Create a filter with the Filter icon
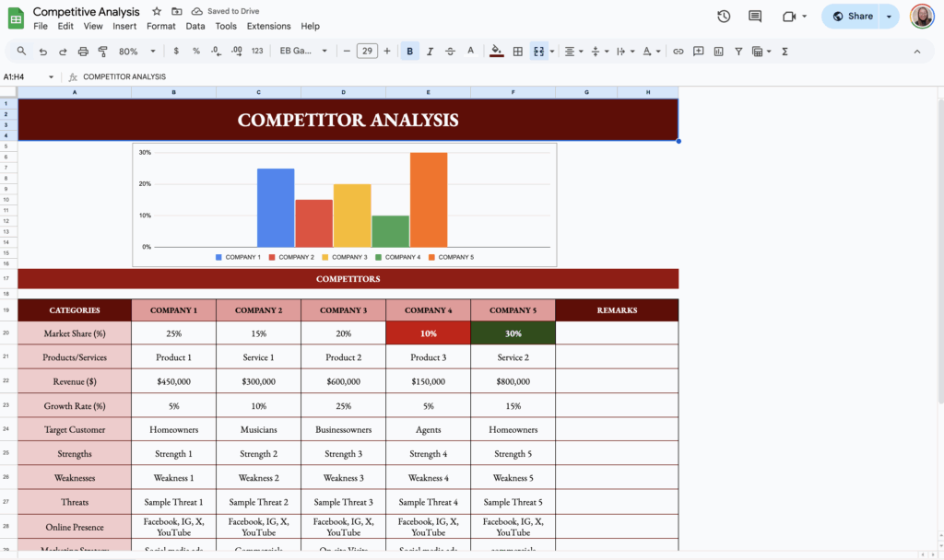 737,51
